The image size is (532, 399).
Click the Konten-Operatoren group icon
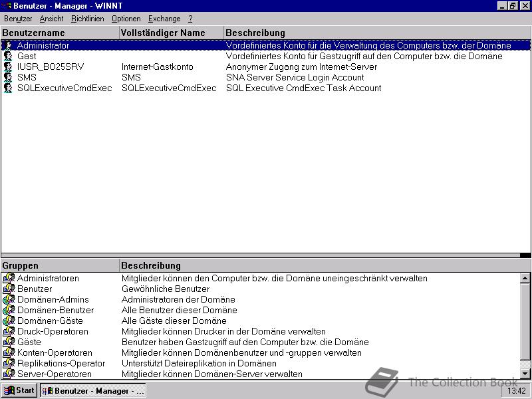point(9,353)
